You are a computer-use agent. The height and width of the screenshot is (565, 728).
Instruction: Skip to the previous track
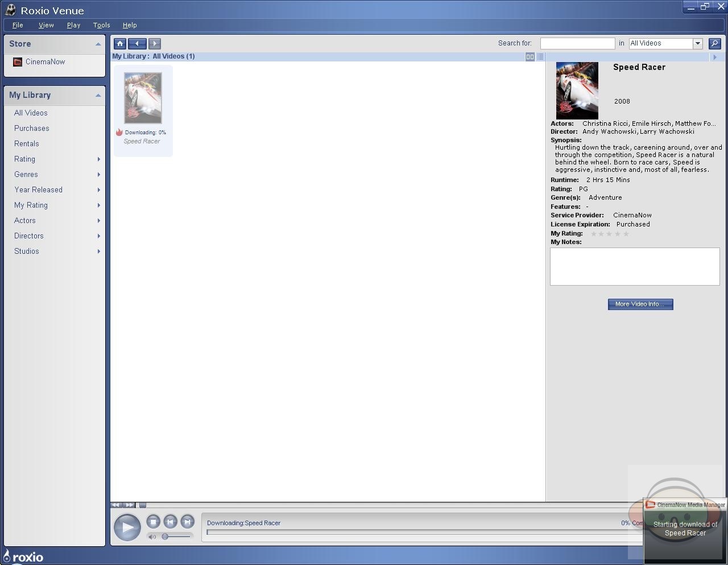170,522
